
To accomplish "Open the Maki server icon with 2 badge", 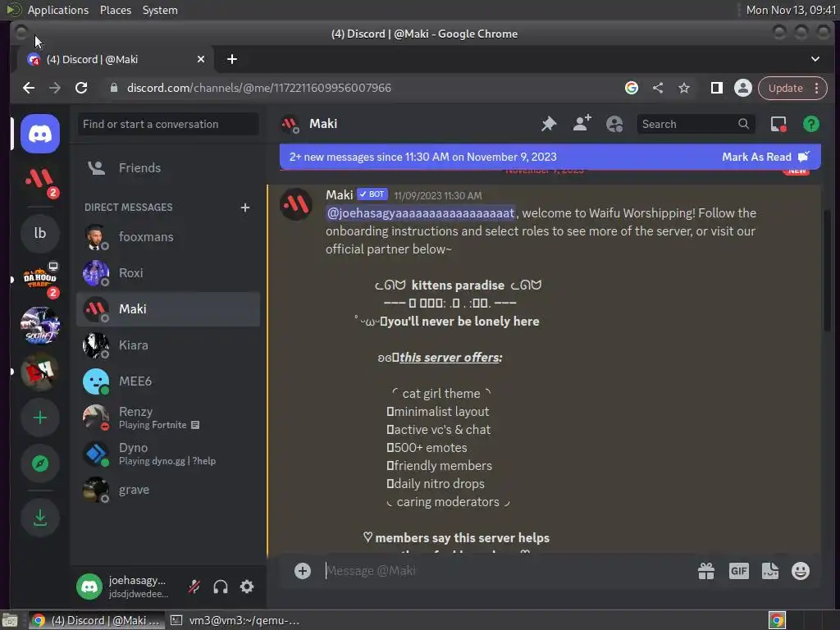I will (x=40, y=181).
